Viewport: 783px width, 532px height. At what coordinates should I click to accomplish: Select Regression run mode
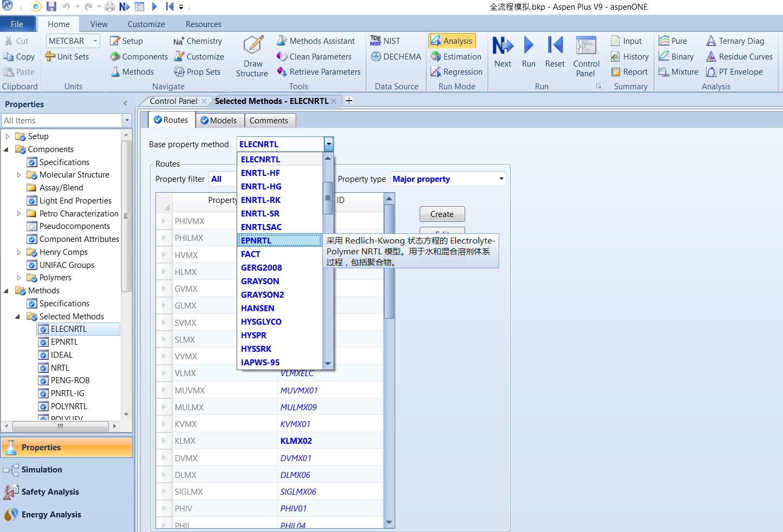tap(456, 71)
